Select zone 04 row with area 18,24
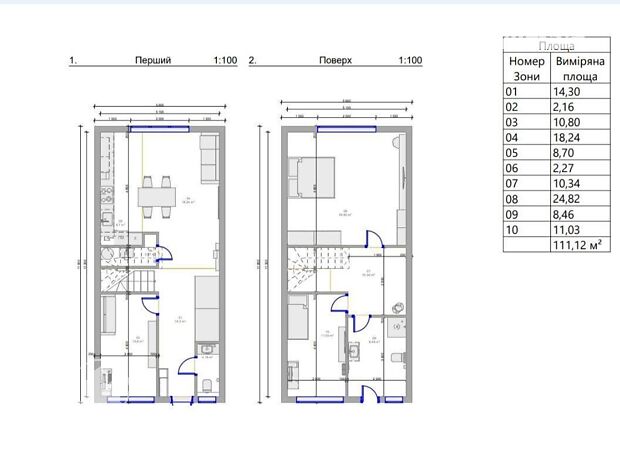This screenshot has width=620, height=460. [x=556, y=138]
